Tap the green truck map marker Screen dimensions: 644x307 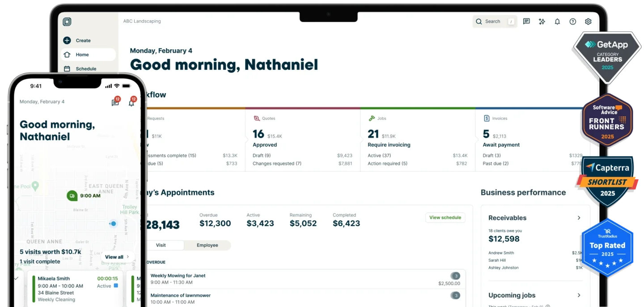coord(72,196)
